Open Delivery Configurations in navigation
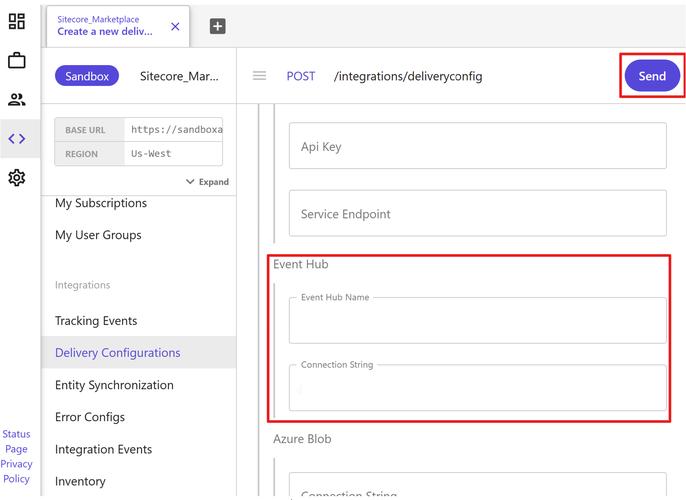 click(x=117, y=353)
